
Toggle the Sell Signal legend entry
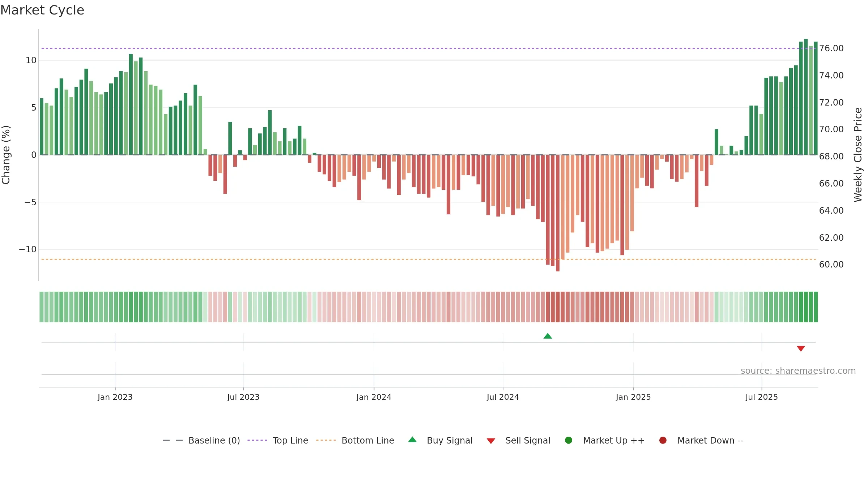518,440
